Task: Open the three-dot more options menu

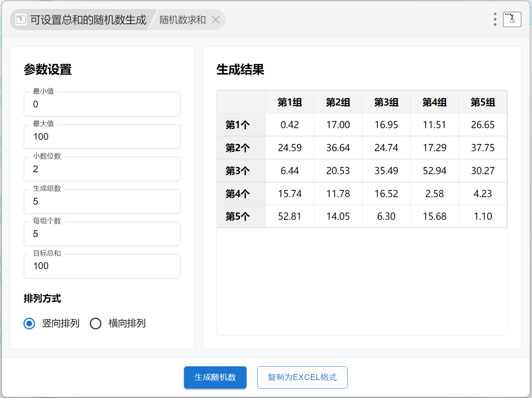Action: click(495, 19)
